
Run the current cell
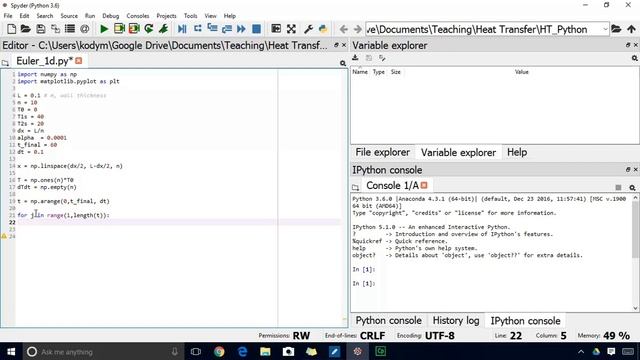[x=119, y=29]
